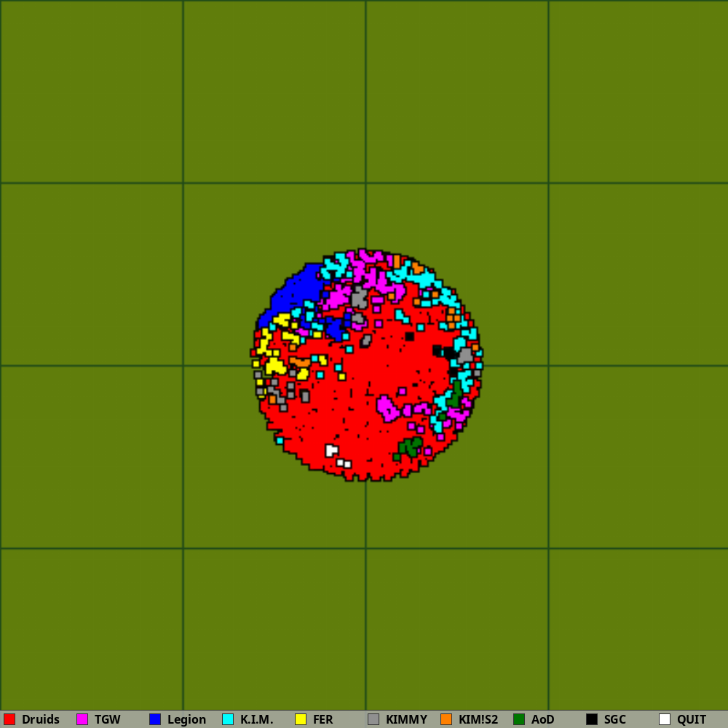The width and height of the screenshot is (728, 728).
Task: Click the green AoD legend swatch
Action: coord(519,719)
